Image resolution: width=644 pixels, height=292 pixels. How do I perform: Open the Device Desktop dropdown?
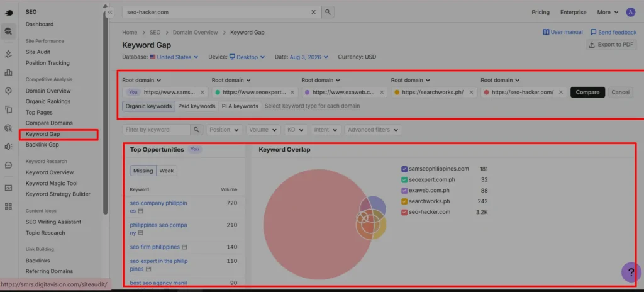(247, 57)
